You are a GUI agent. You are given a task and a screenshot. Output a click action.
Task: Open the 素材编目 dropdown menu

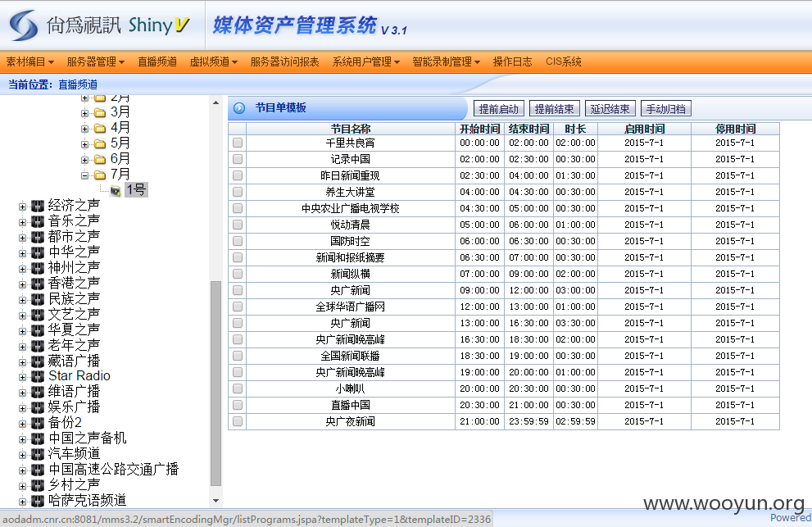(30, 61)
